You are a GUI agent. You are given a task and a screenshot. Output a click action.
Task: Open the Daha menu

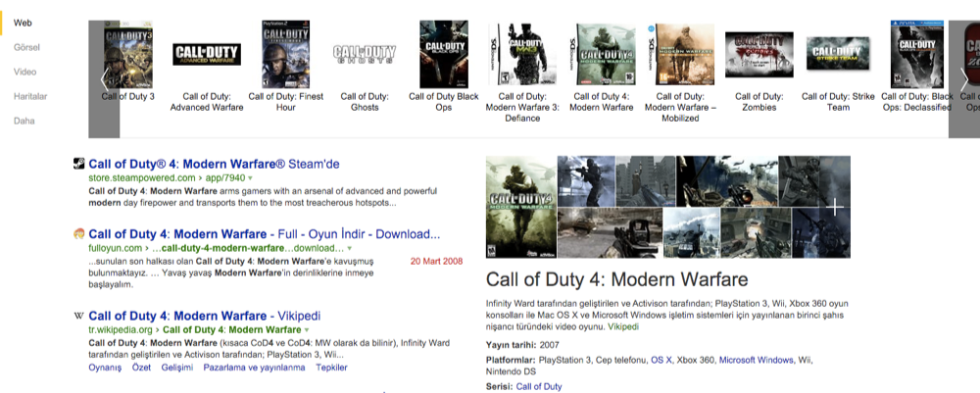(x=24, y=121)
